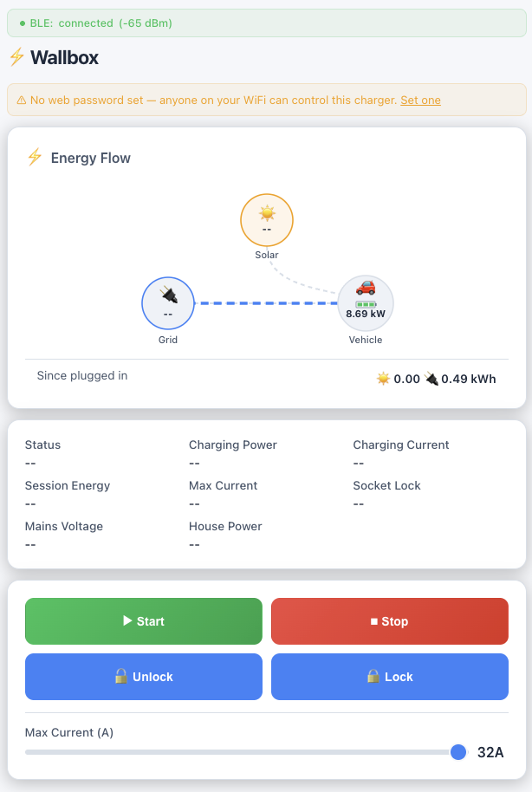Click the Solar sun circle node

pyautogui.click(x=267, y=220)
